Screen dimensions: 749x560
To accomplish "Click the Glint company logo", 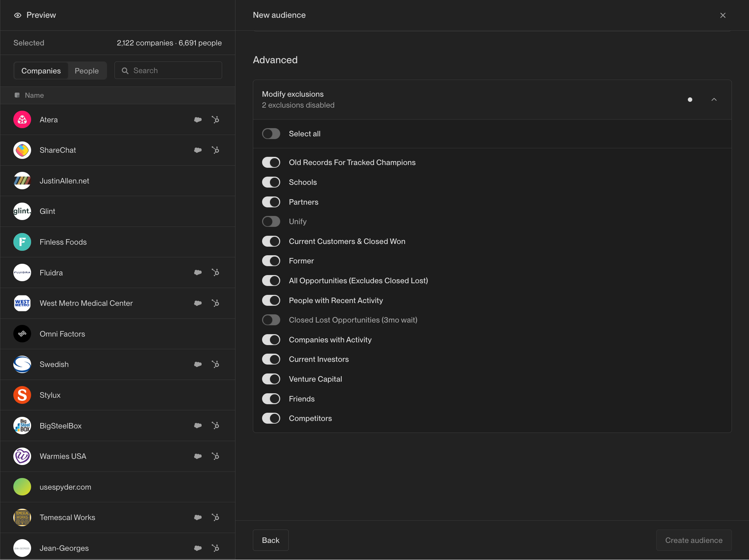I will (22, 211).
